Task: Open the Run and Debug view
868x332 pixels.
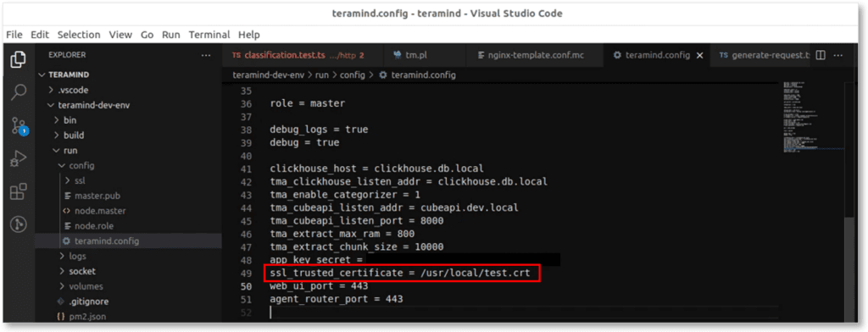Action: tap(19, 159)
